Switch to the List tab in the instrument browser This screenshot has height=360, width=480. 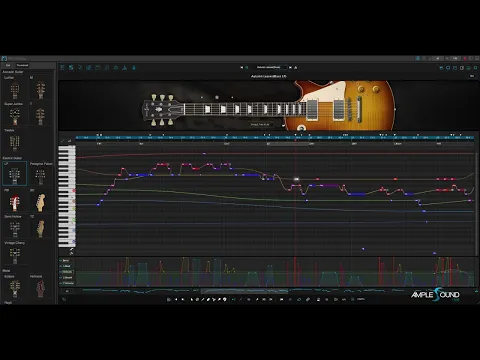click(8, 65)
